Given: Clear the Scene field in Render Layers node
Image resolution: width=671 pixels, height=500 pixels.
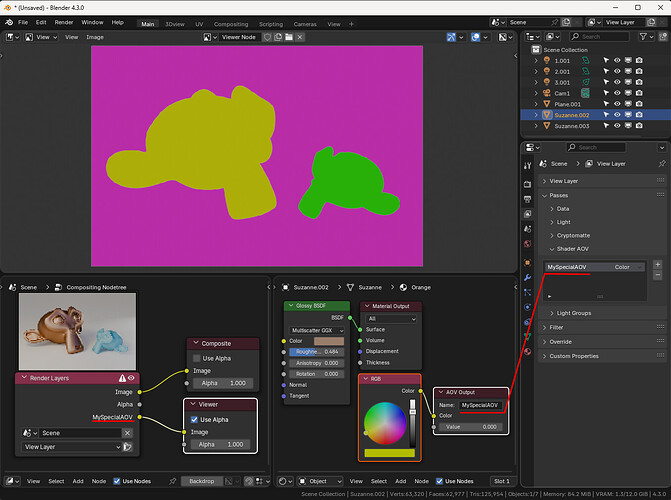Looking at the screenshot, I should 127,433.
